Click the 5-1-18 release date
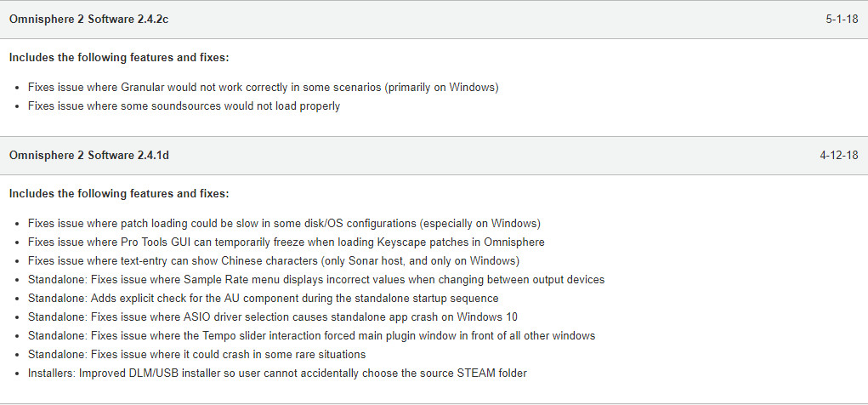The height and width of the screenshot is (405, 868). (842, 20)
